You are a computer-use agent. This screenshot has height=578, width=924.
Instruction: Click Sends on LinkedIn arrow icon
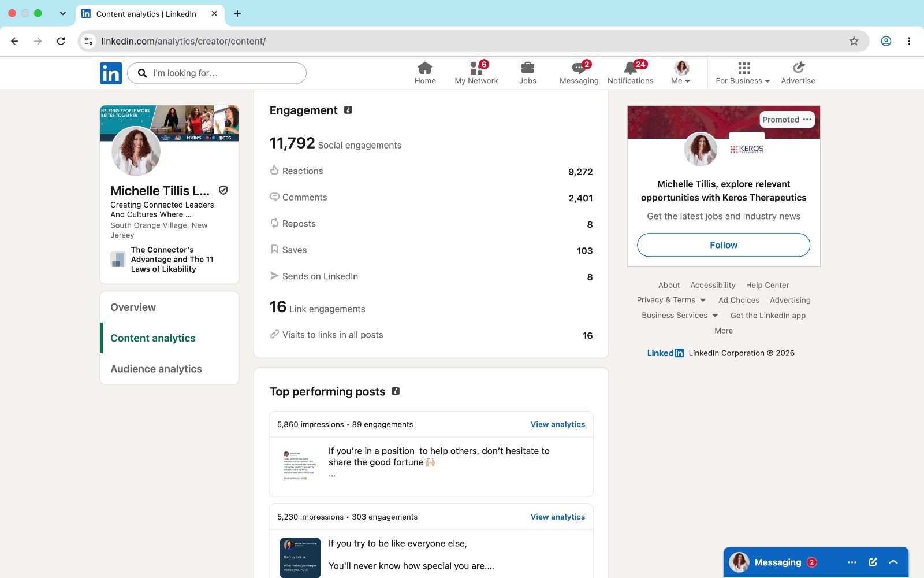click(274, 276)
